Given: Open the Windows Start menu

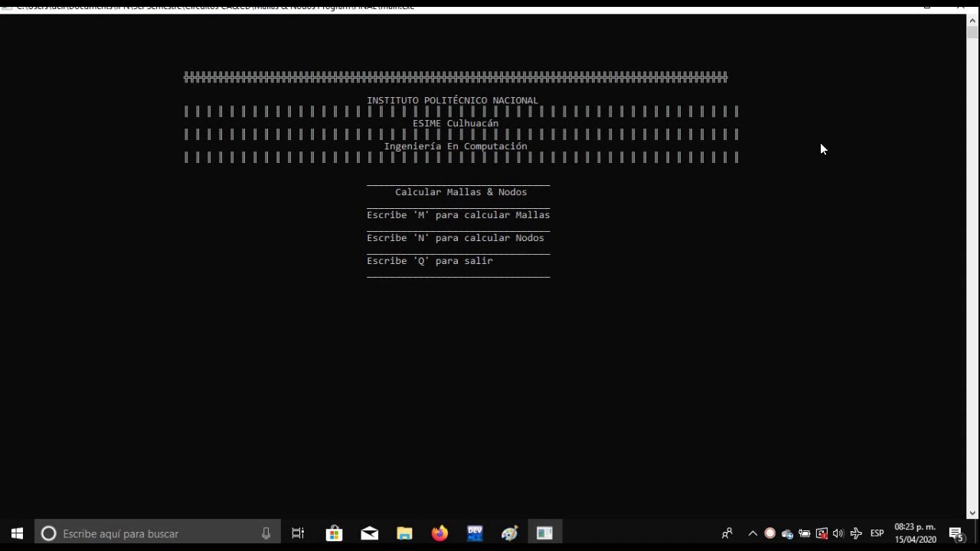Looking at the screenshot, I should pyautogui.click(x=17, y=533).
